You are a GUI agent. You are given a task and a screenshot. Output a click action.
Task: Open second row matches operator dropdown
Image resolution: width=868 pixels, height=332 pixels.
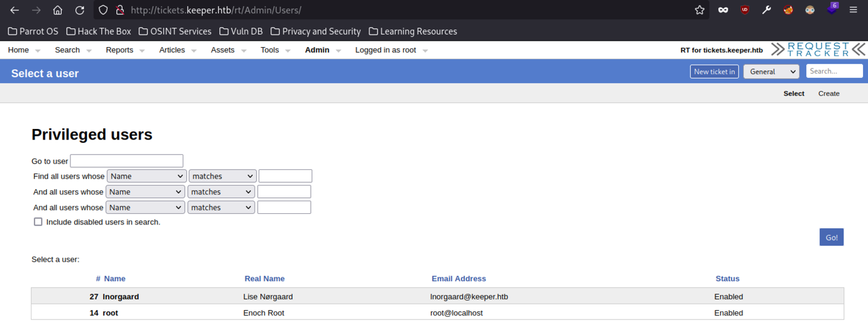coord(221,192)
